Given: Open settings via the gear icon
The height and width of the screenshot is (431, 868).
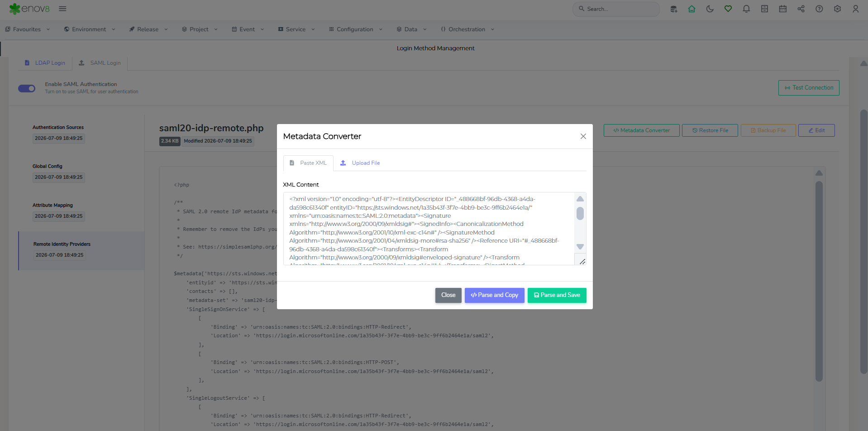Looking at the screenshot, I should 837,9.
